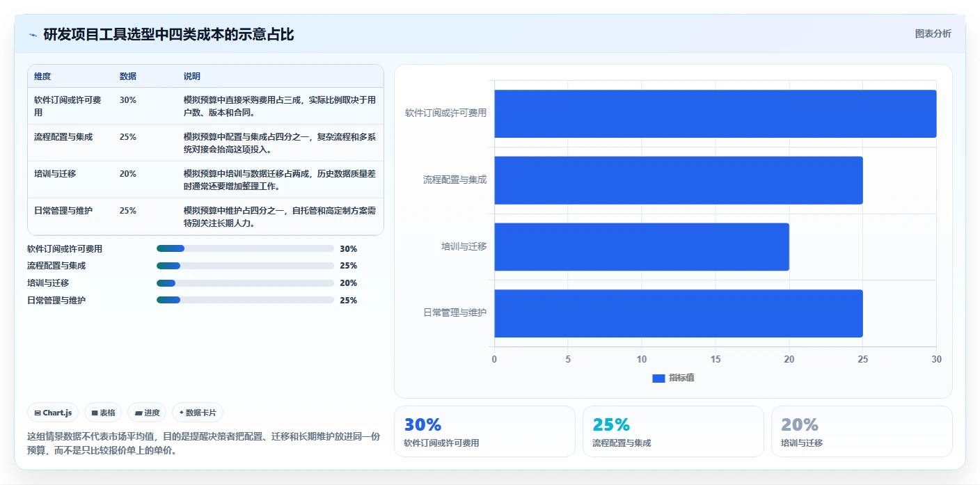
Task: Click the 说明 column header
Action: click(192, 77)
